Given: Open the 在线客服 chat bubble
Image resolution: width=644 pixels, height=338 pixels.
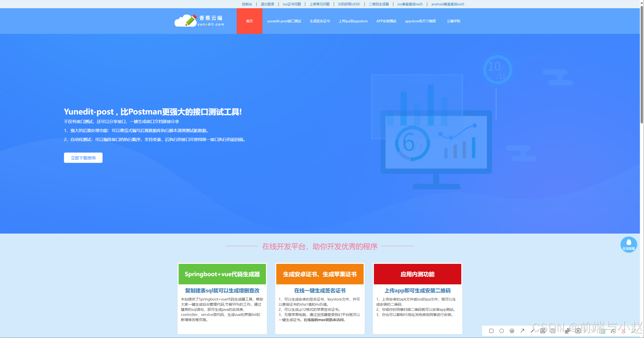Looking at the screenshot, I should coord(629,244).
